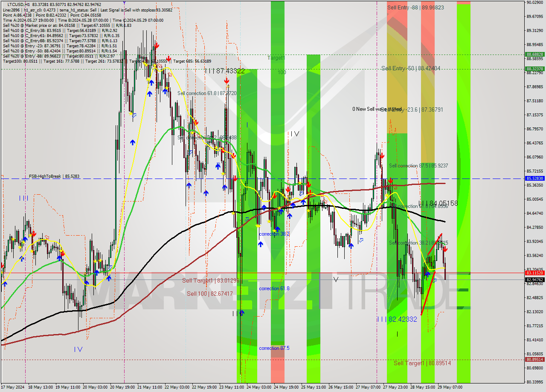Click '17 May 2024' on the time axis
This screenshot has width=546, height=392.
point(13,388)
